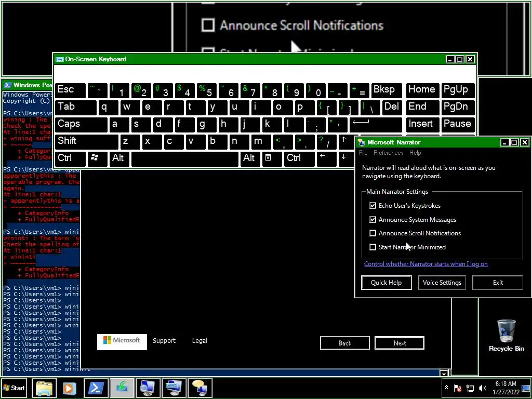
Task: Check Start Narrator Minimized option
Action: coord(373,247)
